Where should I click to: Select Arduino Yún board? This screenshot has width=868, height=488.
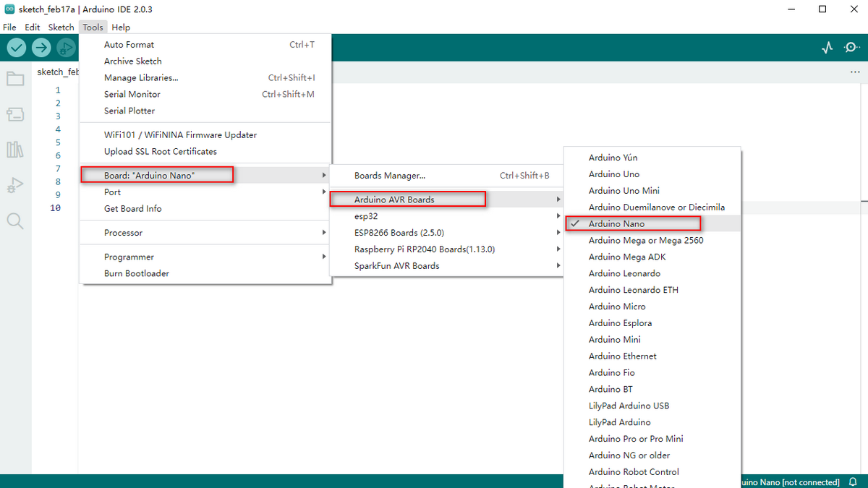tap(652, 158)
